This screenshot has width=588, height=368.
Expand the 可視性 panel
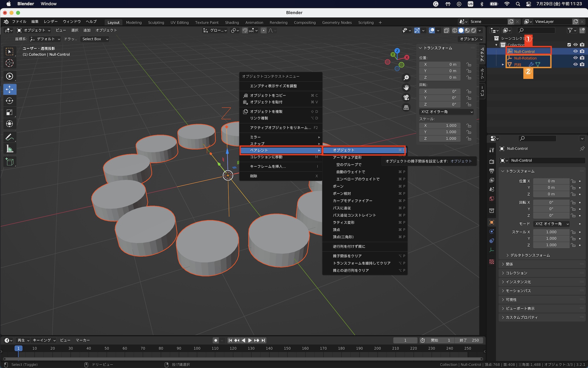(x=511, y=300)
